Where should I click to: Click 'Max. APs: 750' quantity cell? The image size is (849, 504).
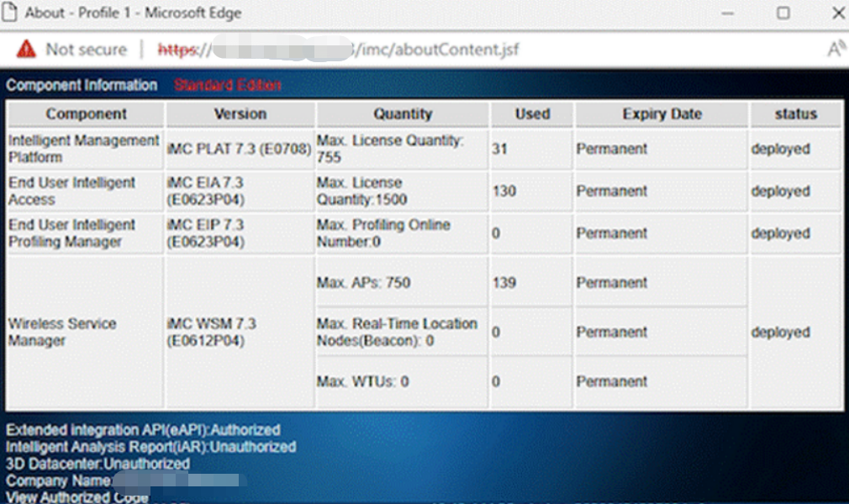click(403, 282)
